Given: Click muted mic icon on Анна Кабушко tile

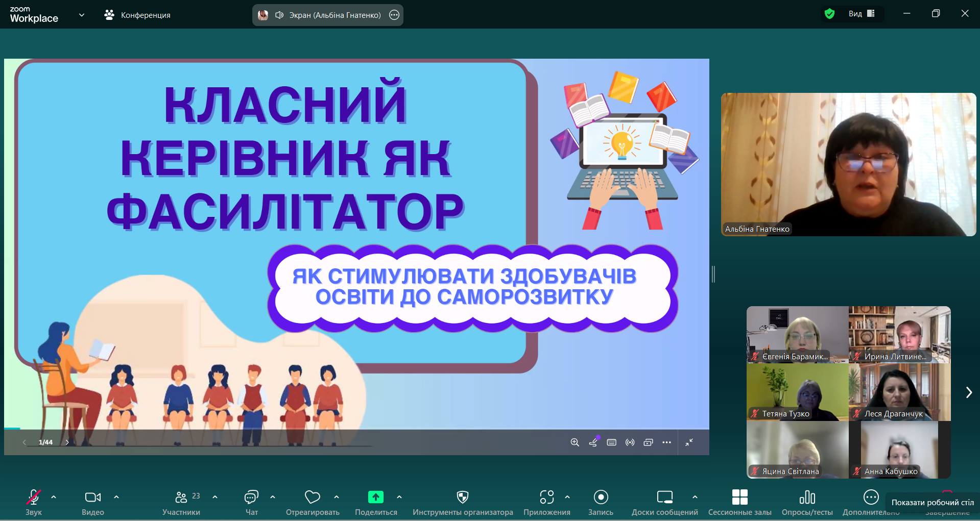Looking at the screenshot, I should click(856, 472).
